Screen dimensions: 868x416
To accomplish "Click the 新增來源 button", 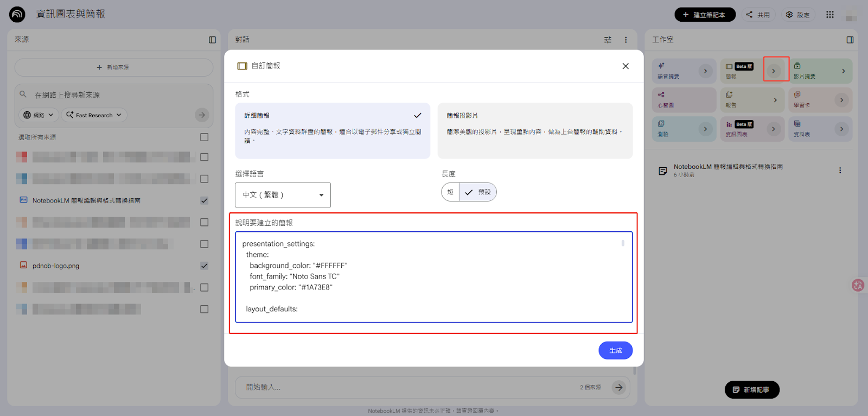I will [113, 67].
